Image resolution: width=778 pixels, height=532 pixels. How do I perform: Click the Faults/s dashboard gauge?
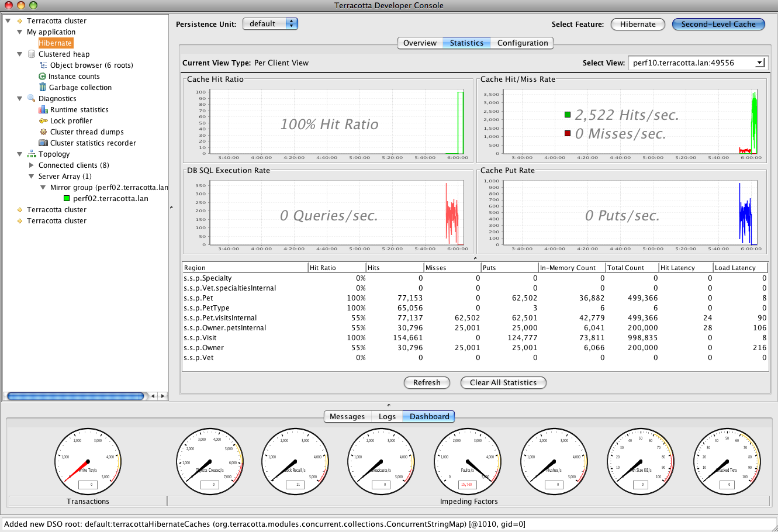click(x=467, y=461)
